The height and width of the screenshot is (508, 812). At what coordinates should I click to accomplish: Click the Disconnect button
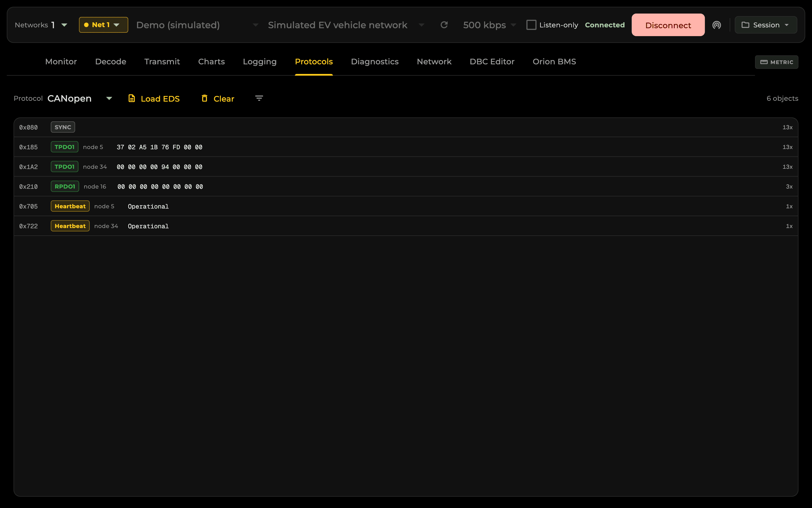coord(668,25)
